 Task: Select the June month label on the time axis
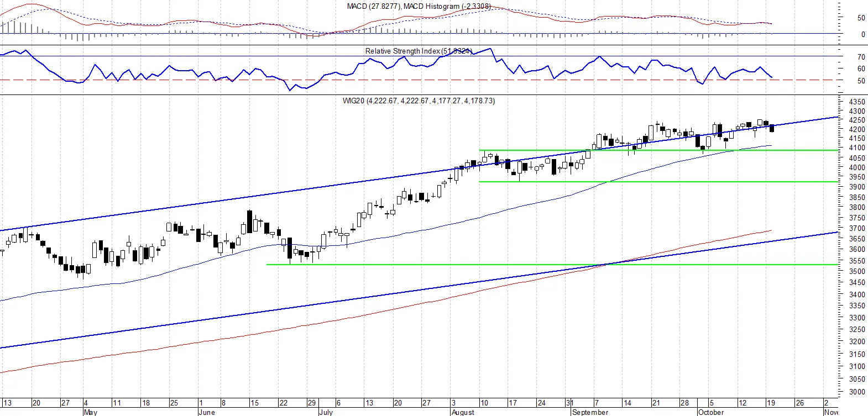click(x=206, y=412)
